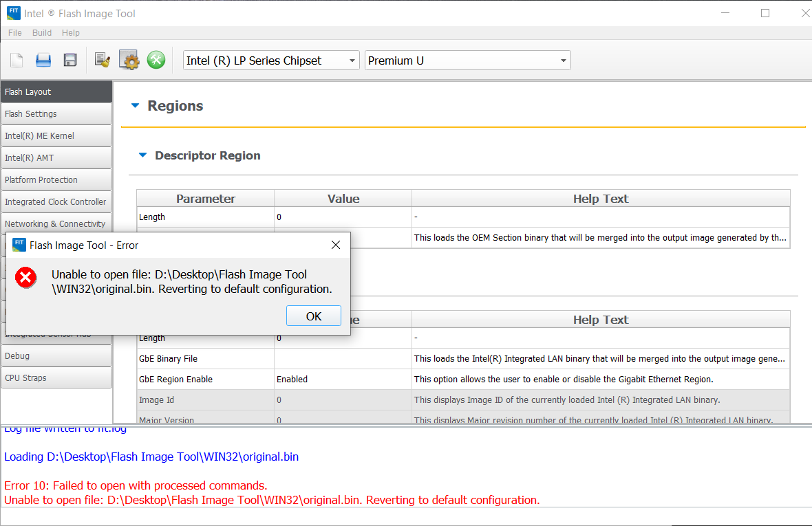This screenshot has width=812, height=526.
Task: Click the Value column header in Descriptor table
Action: (x=343, y=199)
